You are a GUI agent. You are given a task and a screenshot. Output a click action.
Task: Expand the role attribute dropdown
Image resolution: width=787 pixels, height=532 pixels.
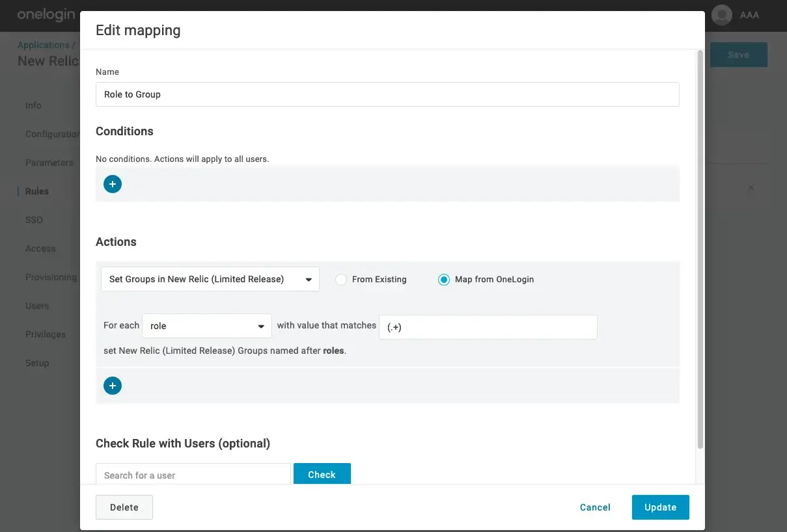206,326
